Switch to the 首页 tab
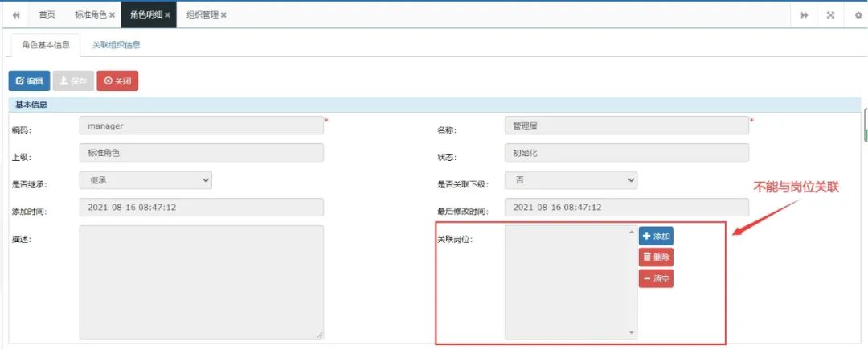 47,15
